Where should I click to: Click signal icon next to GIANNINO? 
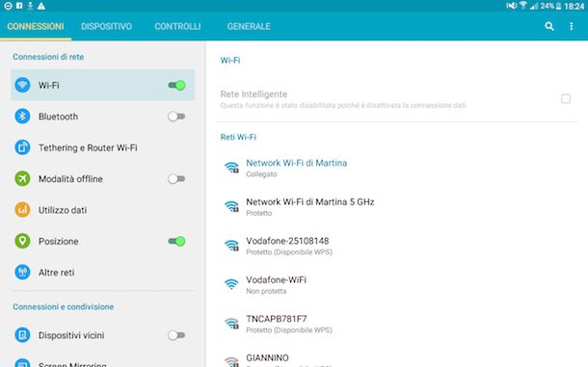(x=231, y=361)
